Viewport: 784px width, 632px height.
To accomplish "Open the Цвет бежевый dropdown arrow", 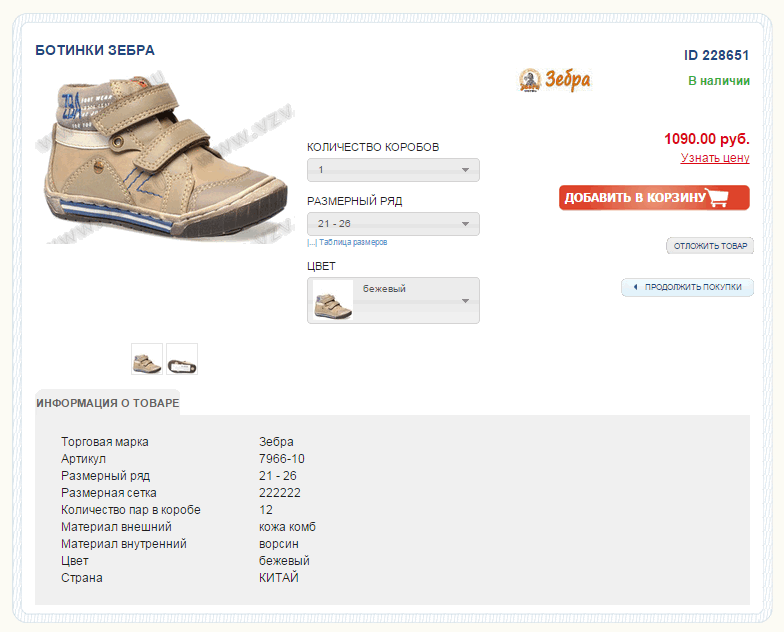I will click(x=465, y=301).
